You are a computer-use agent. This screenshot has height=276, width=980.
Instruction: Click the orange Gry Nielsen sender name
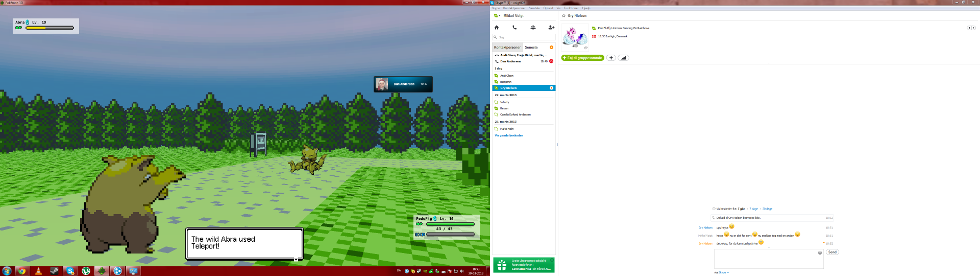pos(705,244)
